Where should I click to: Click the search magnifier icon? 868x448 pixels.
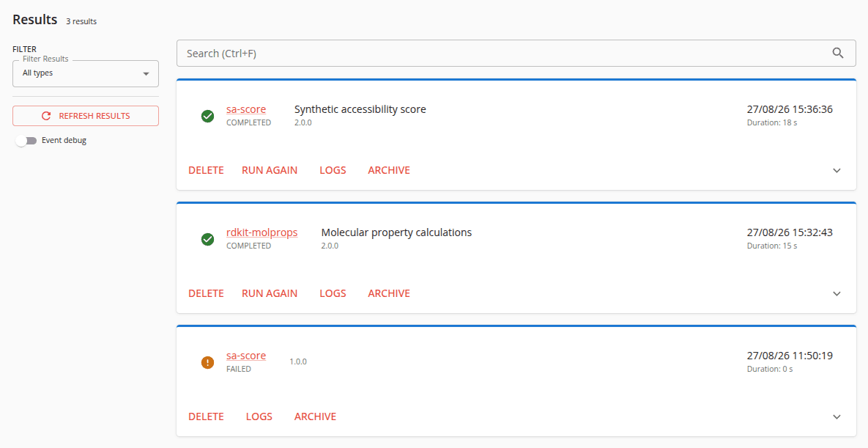click(837, 54)
